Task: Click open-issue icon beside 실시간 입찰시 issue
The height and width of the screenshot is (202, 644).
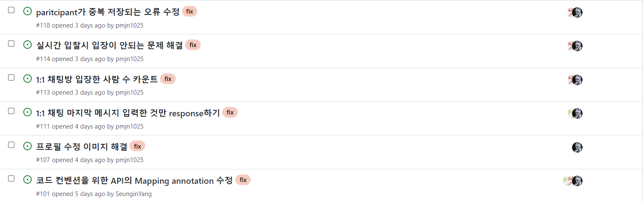Action: click(x=28, y=45)
